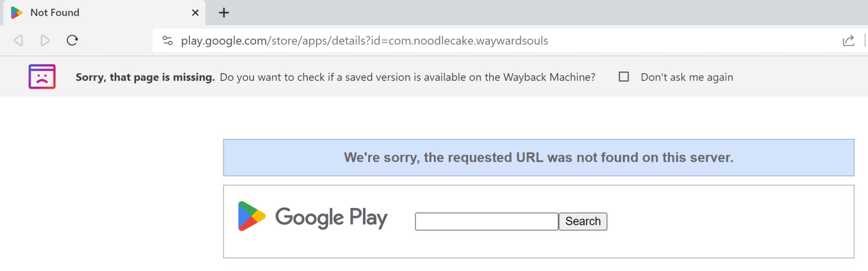Image resolution: width=868 pixels, height=271 pixels.
Task: Click the Wayback Machine sad face icon
Action: 42,77
